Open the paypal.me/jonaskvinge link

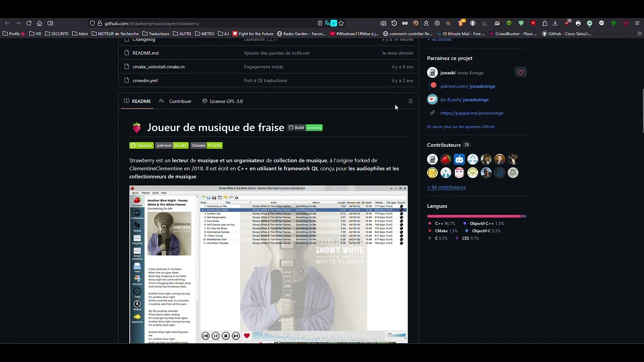pyautogui.click(x=472, y=113)
